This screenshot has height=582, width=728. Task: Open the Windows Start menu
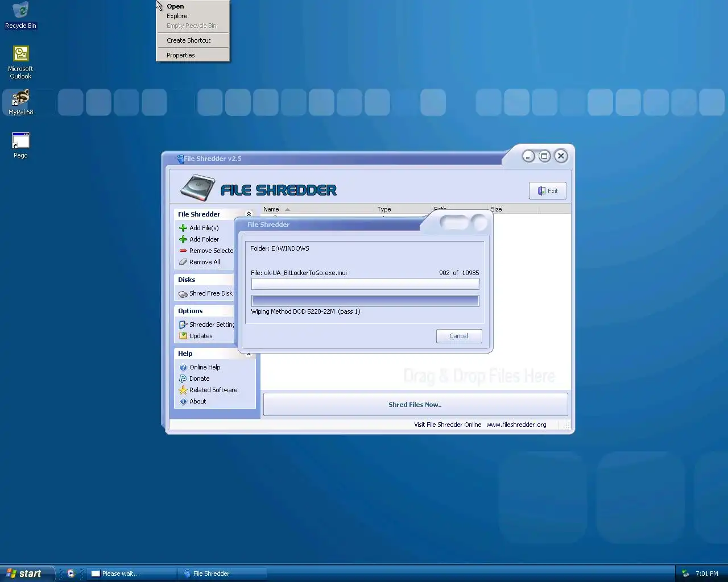pyautogui.click(x=27, y=573)
